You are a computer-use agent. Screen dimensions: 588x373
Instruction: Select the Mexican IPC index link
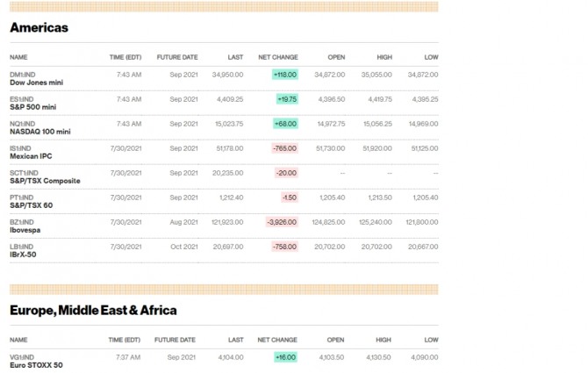(x=31, y=156)
